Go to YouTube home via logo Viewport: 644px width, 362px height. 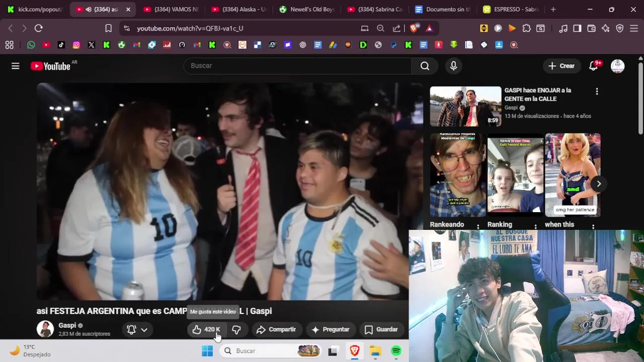click(x=50, y=66)
